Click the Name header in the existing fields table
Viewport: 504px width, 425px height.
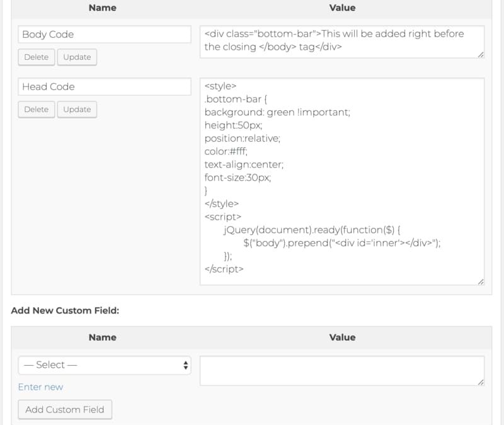(x=103, y=8)
